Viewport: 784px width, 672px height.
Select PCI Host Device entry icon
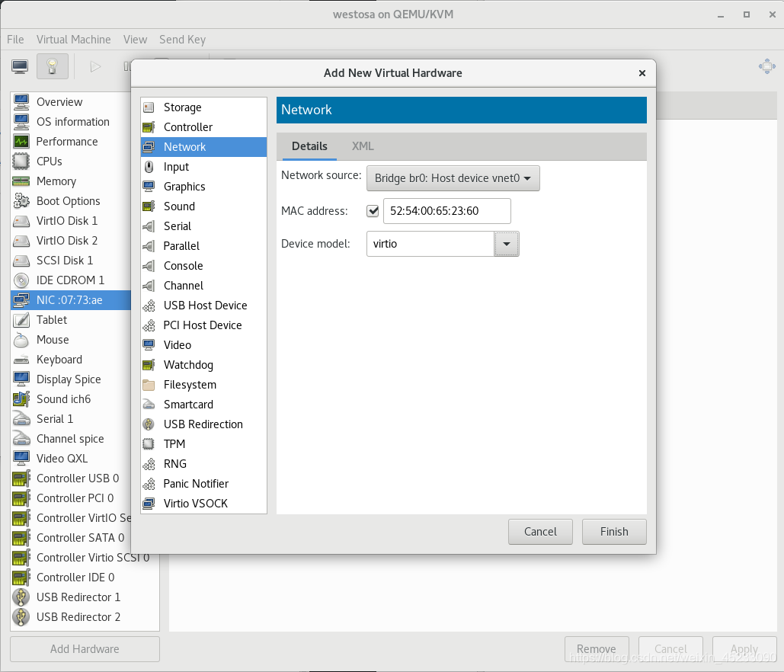coord(149,325)
